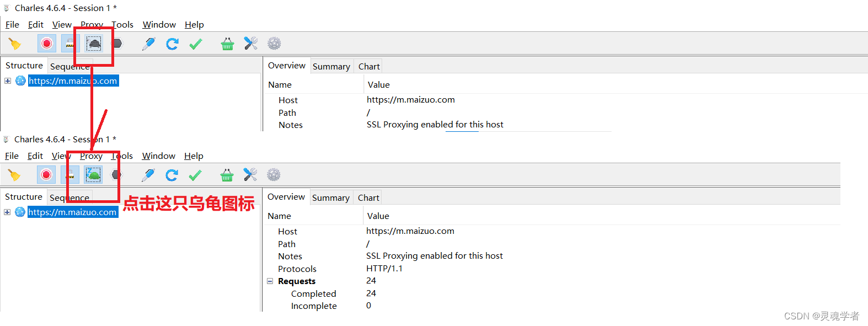The image size is (868, 326).
Task: Click Compose pen icon in upper window
Action: pyautogui.click(x=148, y=44)
